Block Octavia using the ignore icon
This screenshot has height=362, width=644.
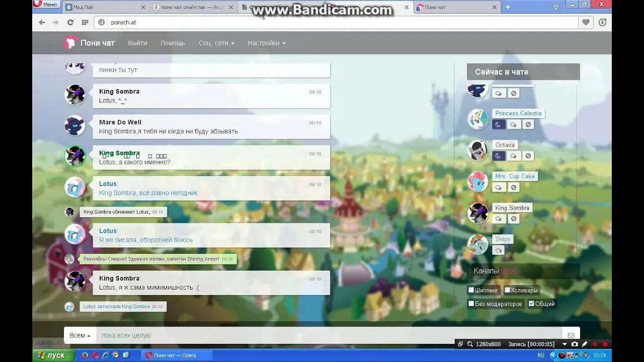pos(528,156)
